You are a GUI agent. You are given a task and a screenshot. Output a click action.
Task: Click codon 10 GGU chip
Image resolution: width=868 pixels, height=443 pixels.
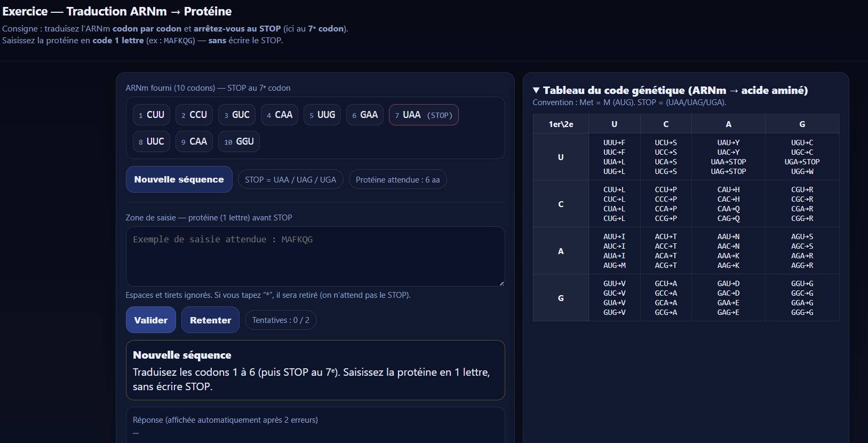(x=239, y=141)
